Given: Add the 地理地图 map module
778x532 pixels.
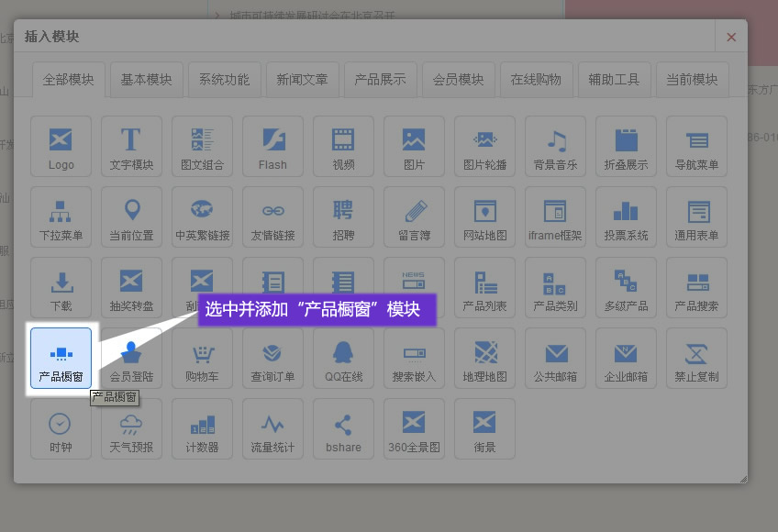Looking at the screenshot, I should (x=484, y=358).
